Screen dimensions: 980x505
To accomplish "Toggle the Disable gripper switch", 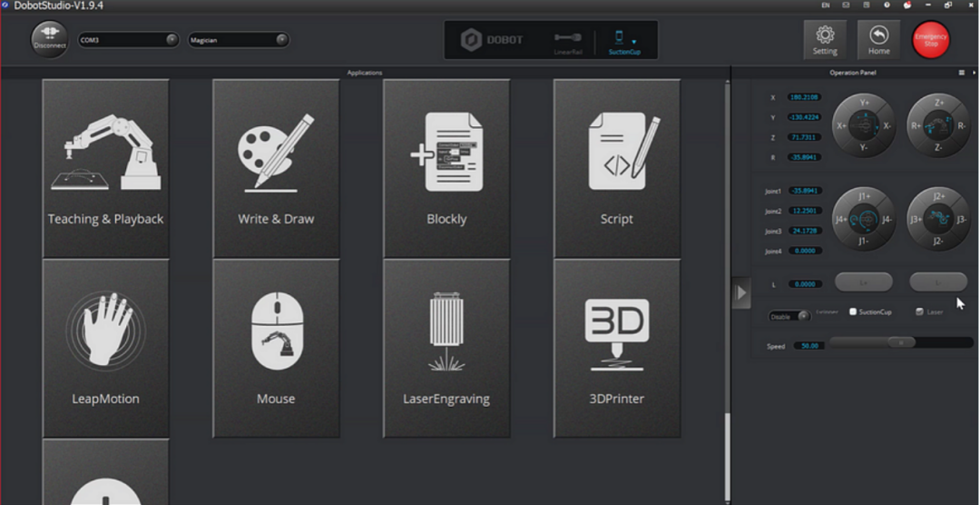I will click(x=789, y=316).
